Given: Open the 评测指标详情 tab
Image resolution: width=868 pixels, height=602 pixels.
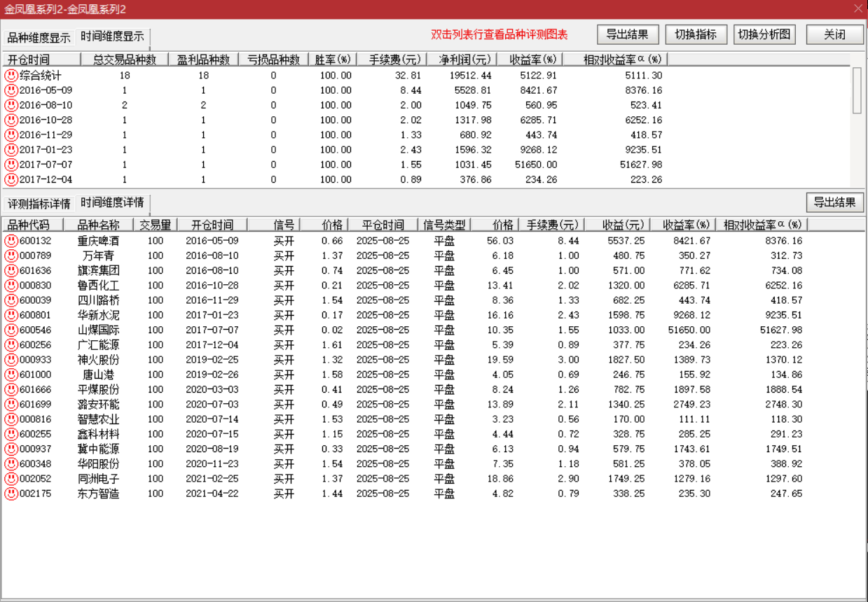Looking at the screenshot, I should pos(39,204).
